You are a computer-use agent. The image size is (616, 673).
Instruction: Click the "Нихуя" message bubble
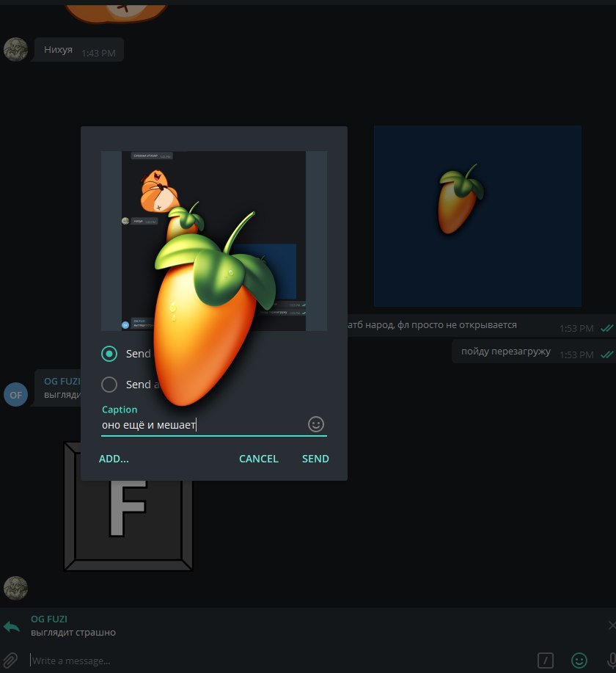tap(78, 50)
